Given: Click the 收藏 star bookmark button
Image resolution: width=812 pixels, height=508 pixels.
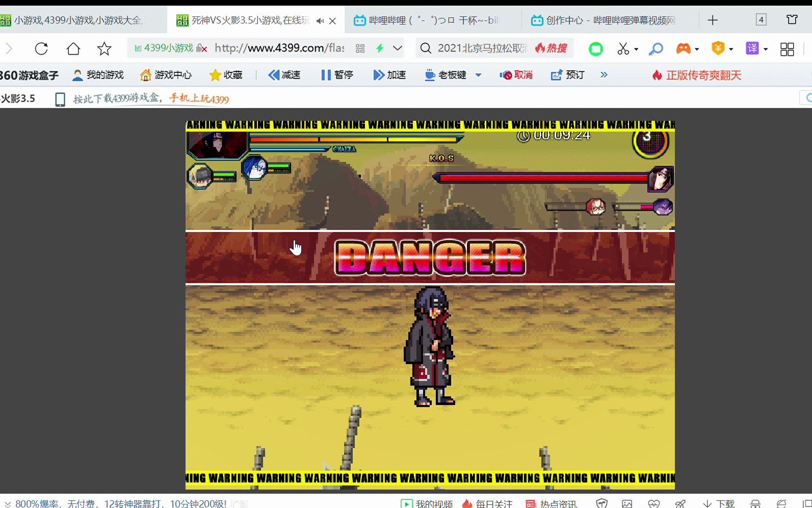Looking at the screenshot, I should click(226, 75).
